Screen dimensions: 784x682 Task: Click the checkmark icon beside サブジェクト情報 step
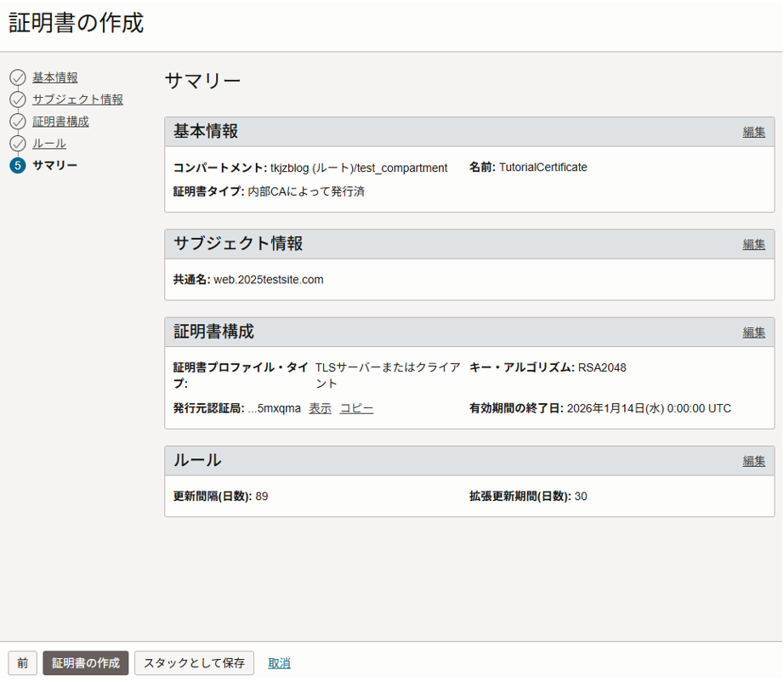(x=18, y=99)
